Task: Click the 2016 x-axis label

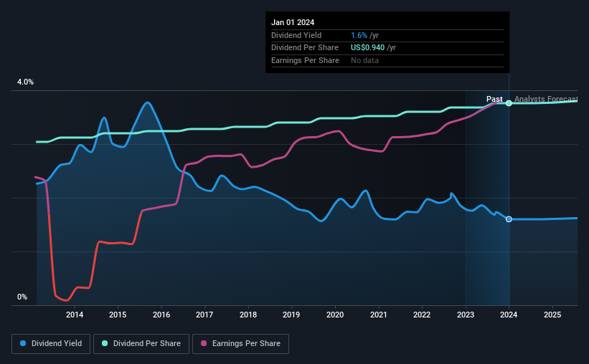Action: click(161, 315)
